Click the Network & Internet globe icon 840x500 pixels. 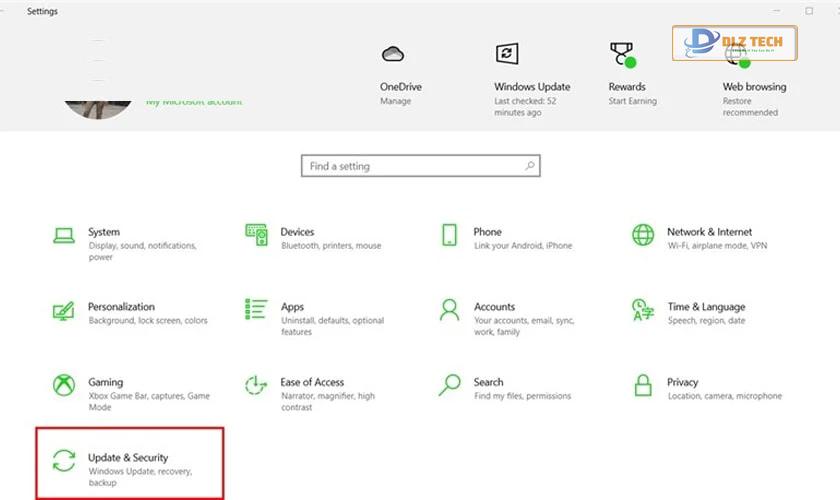click(x=643, y=235)
